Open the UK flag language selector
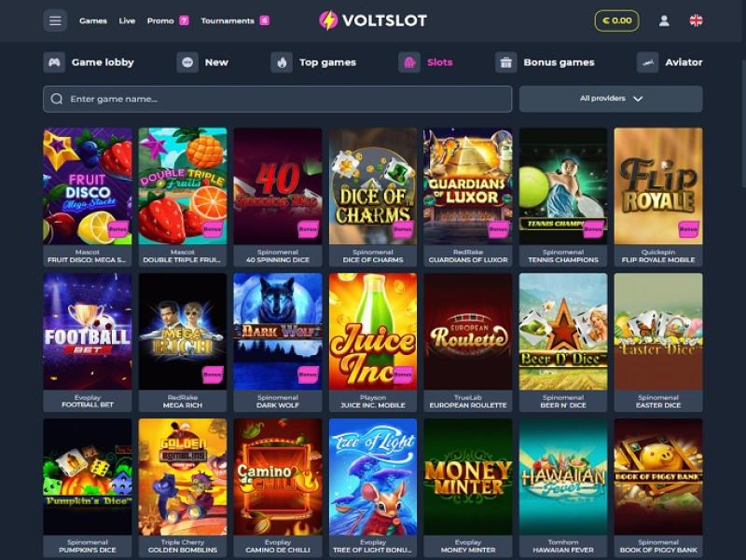The height and width of the screenshot is (560, 746). point(696,20)
